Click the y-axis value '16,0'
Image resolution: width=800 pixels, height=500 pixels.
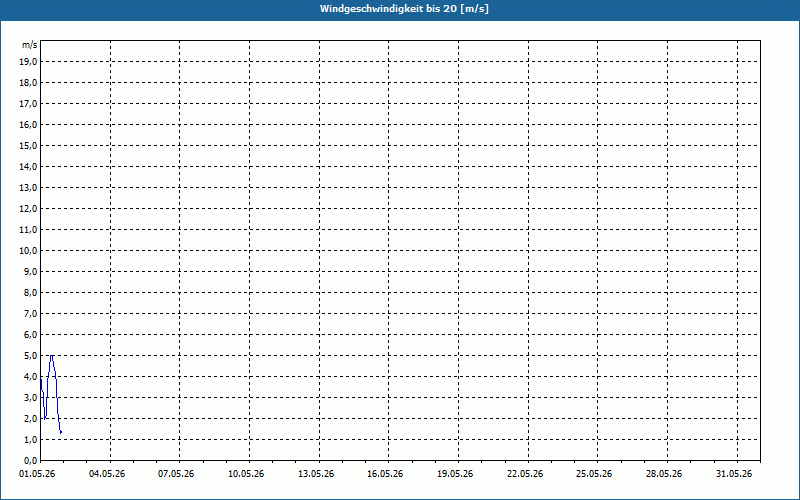click(28, 124)
